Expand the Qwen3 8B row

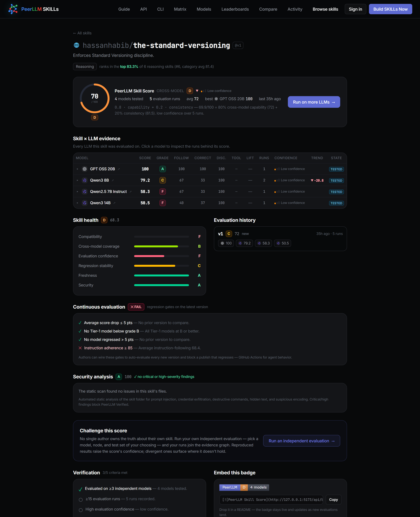(x=77, y=180)
